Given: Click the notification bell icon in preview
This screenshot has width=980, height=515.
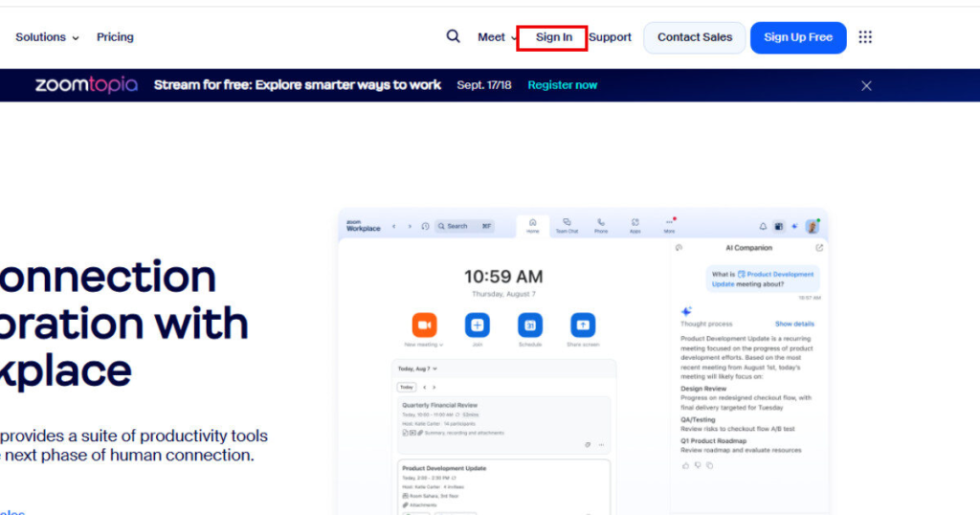Looking at the screenshot, I should (763, 226).
